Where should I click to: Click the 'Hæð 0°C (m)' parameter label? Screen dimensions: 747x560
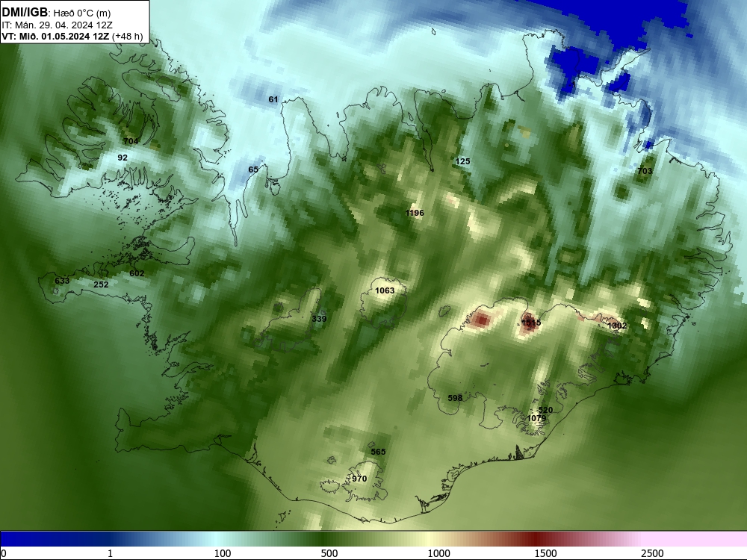tap(82, 13)
